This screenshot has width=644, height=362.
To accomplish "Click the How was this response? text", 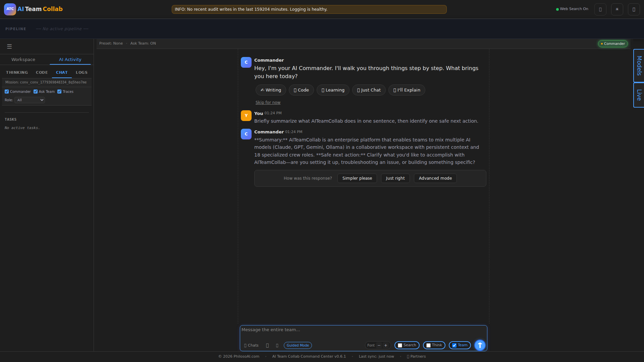I will pyautogui.click(x=308, y=178).
